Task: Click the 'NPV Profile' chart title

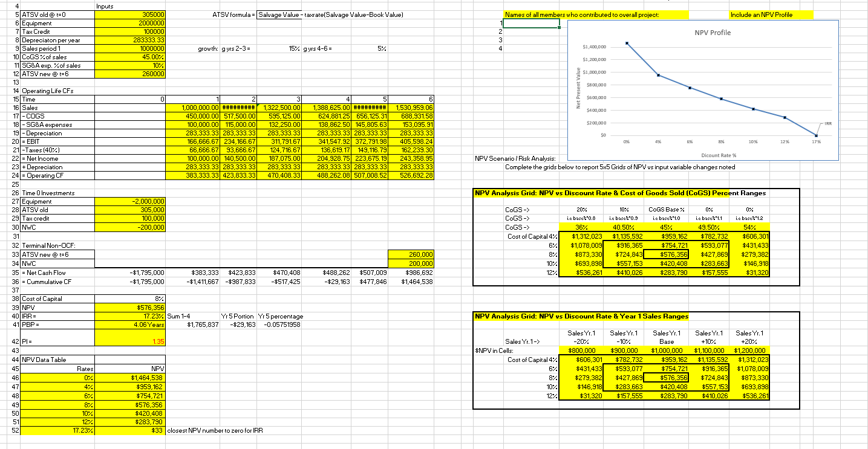Action: [x=712, y=33]
